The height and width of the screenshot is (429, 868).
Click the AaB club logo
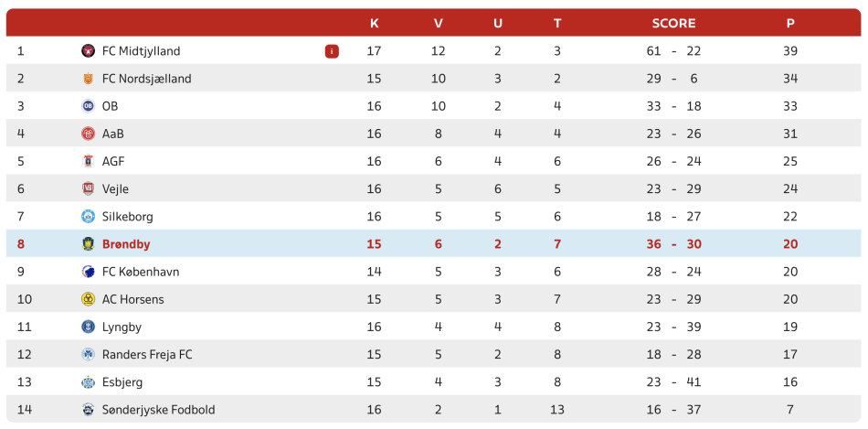88,134
